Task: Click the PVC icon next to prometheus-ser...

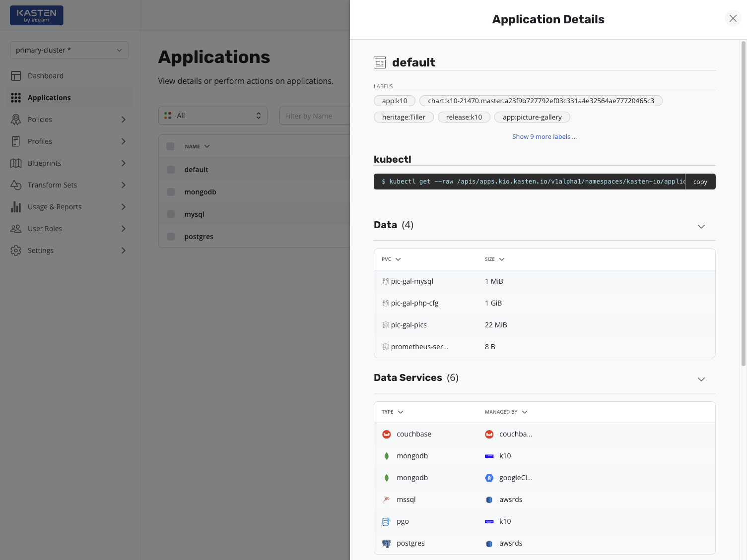Action: click(386, 347)
